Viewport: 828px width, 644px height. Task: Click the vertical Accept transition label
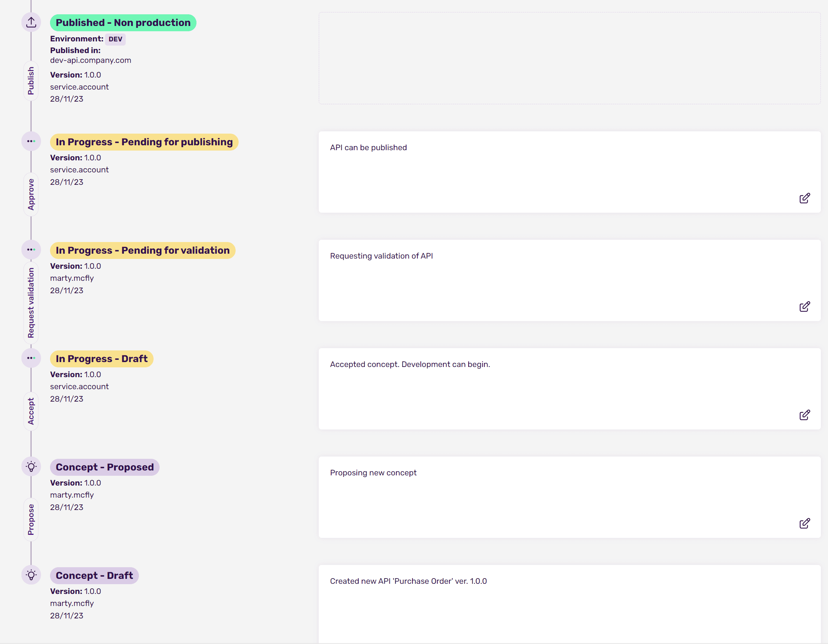tap(31, 411)
